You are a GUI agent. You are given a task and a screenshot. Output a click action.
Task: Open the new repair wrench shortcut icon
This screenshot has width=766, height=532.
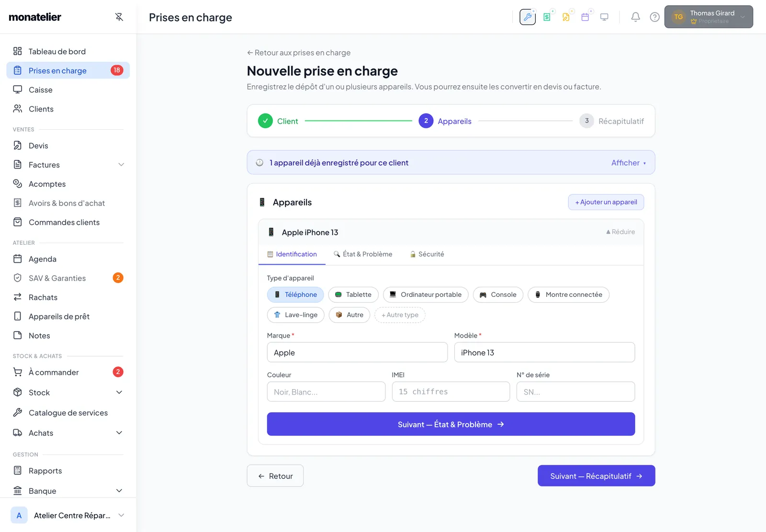pyautogui.click(x=528, y=17)
